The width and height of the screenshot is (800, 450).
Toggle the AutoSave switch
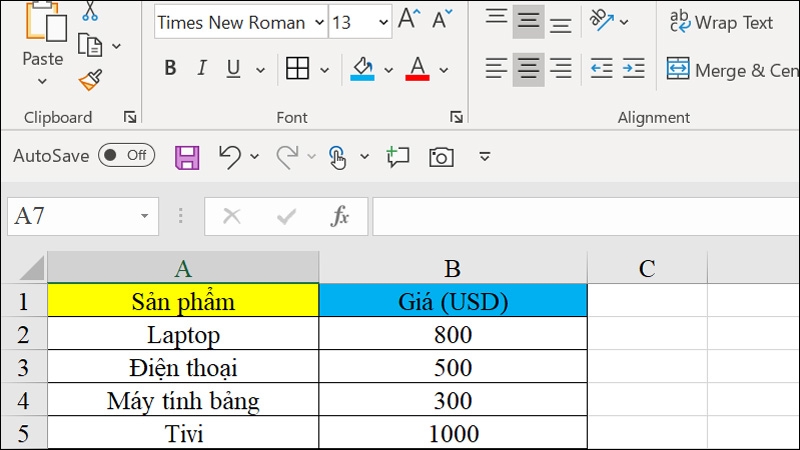[x=127, y=155]
